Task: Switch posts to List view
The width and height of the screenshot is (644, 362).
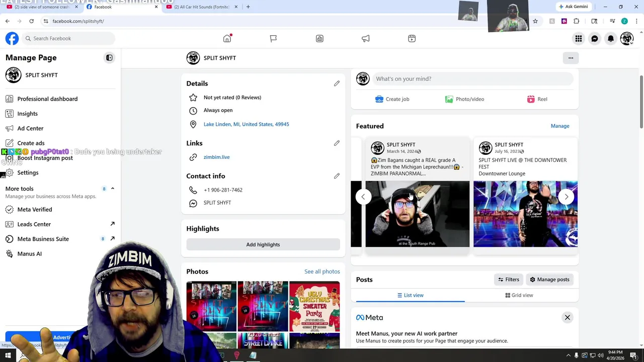Action: [x=411, y=295]
